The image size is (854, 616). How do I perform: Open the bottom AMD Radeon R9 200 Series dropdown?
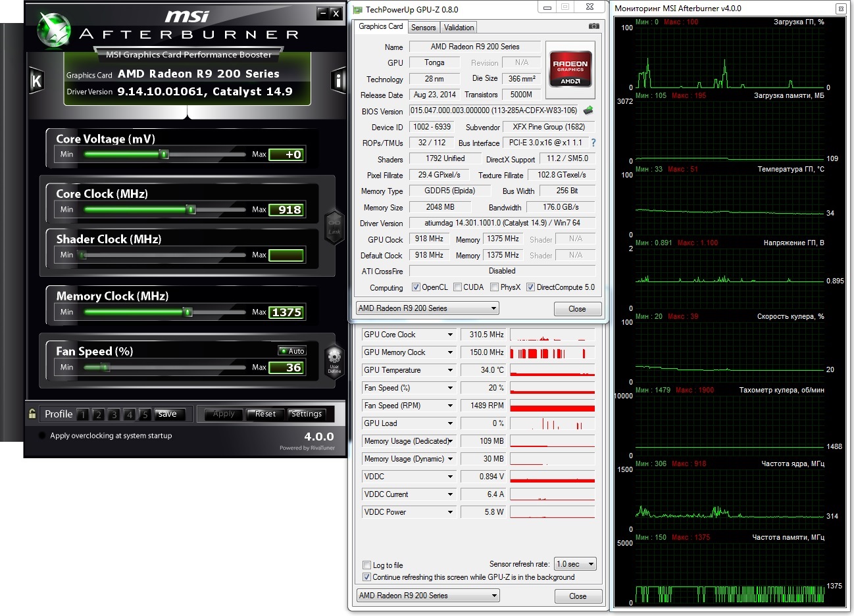coord(428,596)
